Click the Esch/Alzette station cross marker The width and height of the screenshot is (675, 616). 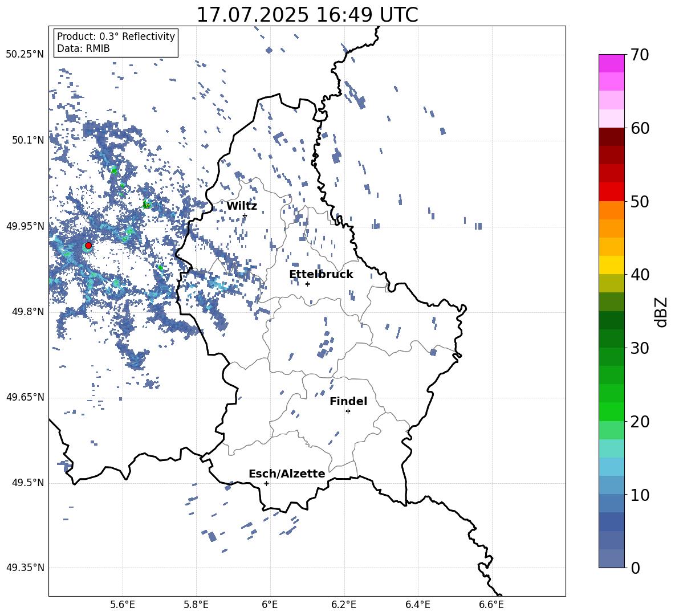[x=266, y=483]
